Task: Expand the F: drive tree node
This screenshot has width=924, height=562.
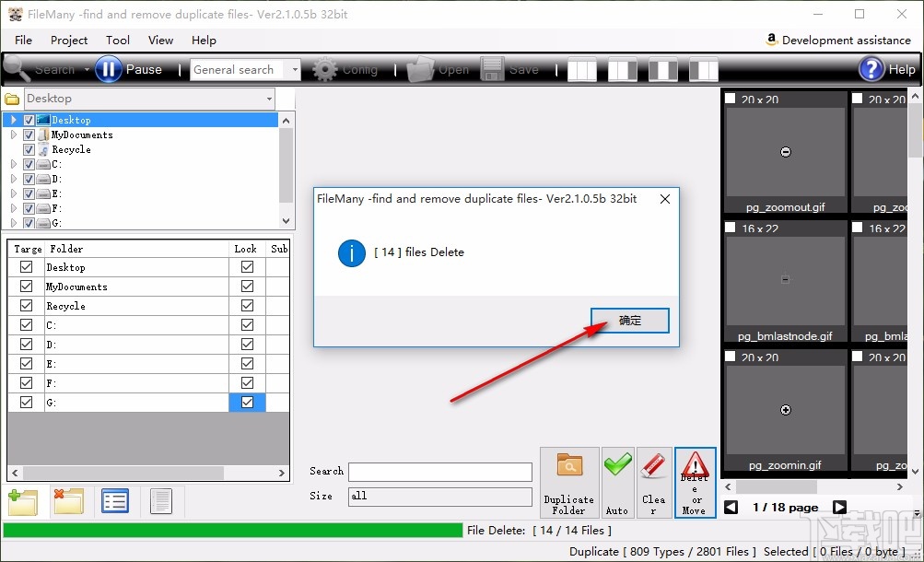Action: [x=14, y=208]
